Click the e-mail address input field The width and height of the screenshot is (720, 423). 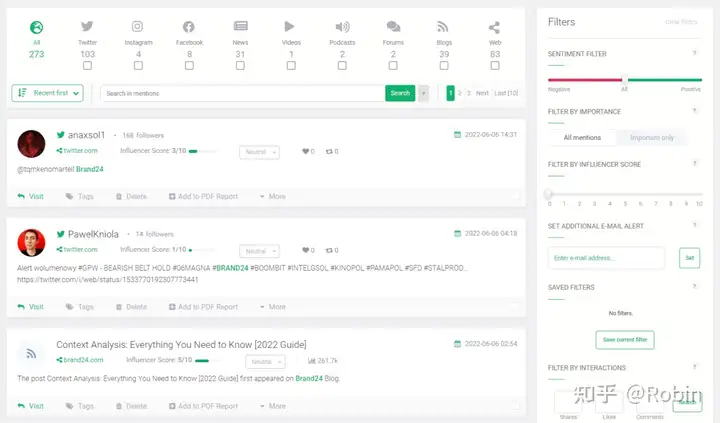click(606, 258)
